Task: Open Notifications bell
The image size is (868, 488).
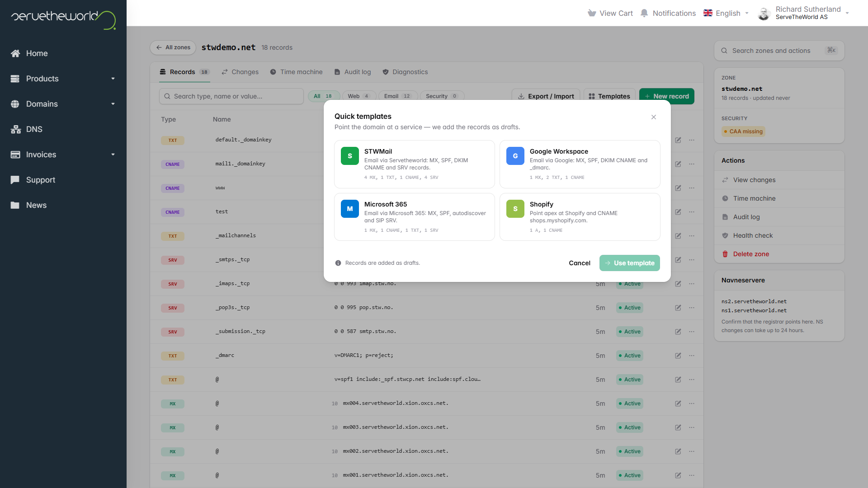Action: tap(668, 13)
